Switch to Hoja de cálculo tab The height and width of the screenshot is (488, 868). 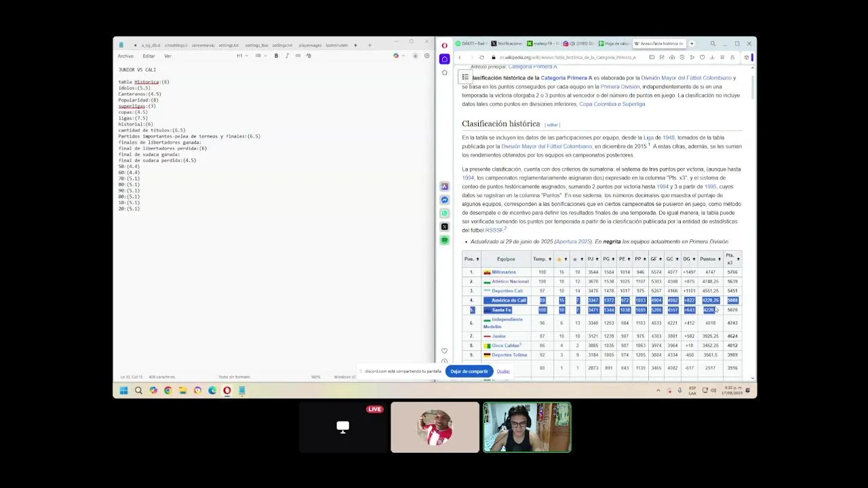pyautogui.click(x=614, y=43)
